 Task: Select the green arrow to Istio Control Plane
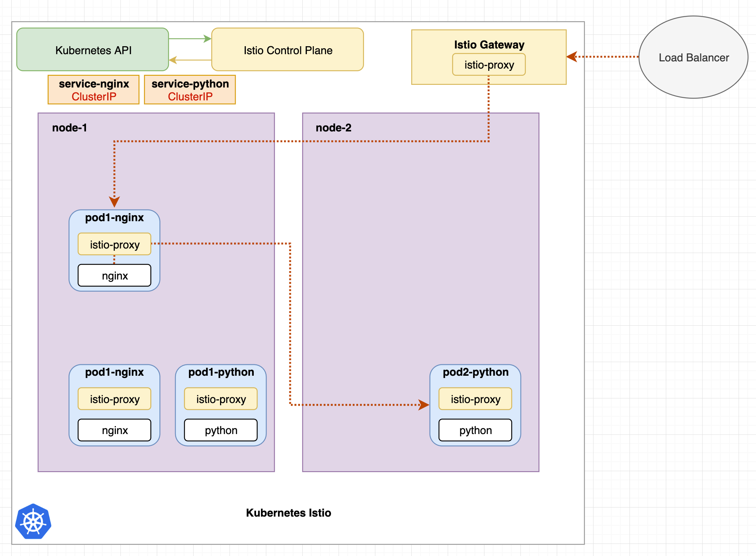coord(190,38)
